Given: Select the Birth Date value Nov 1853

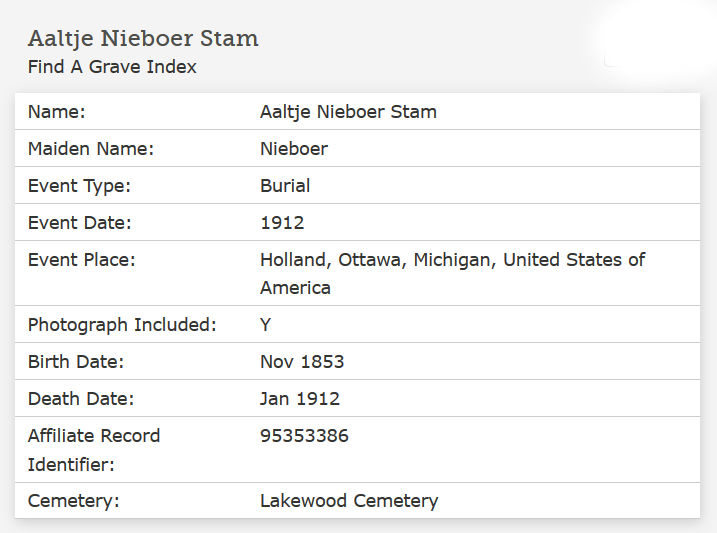Looking at the screenshot, I should coord(302,362).
